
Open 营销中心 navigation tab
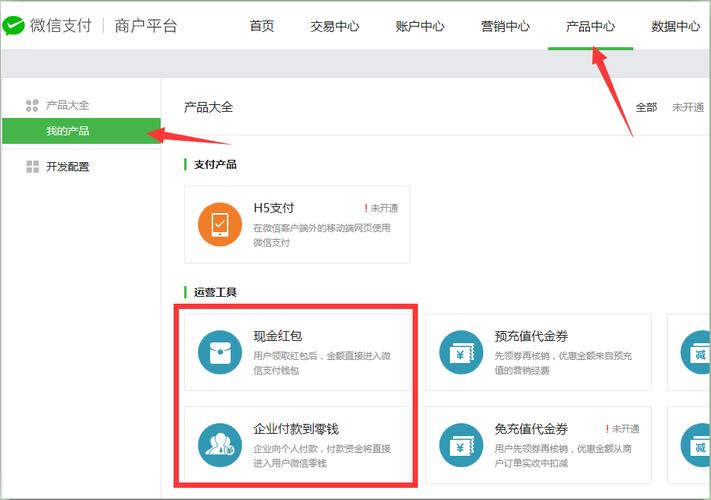click(505, 27)
